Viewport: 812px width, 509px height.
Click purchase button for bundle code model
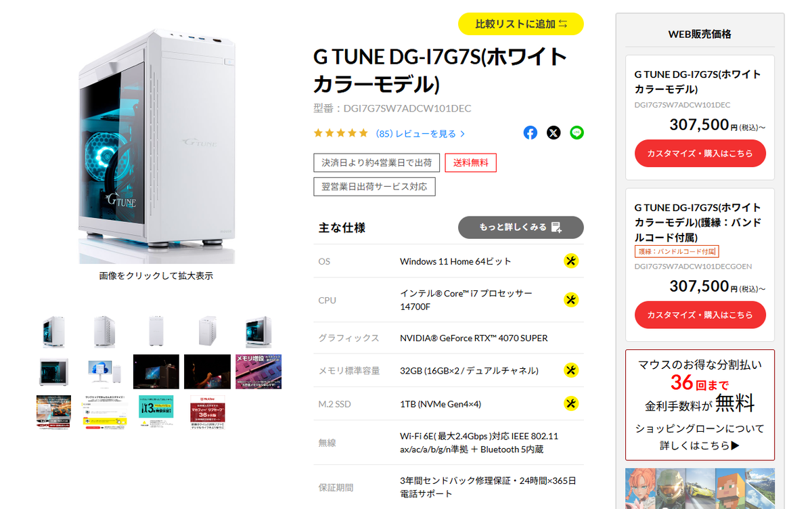tap(700, 315)
